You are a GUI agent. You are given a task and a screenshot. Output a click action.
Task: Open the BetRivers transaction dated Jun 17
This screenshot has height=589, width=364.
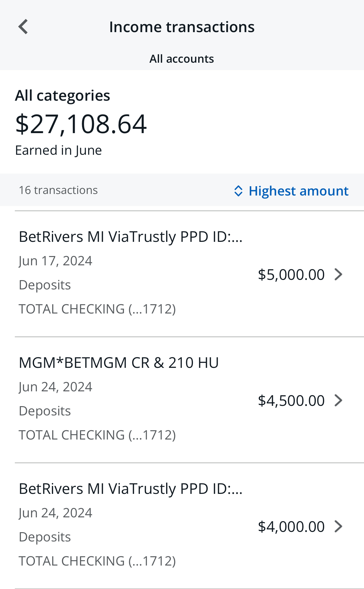tap(131, 237)
